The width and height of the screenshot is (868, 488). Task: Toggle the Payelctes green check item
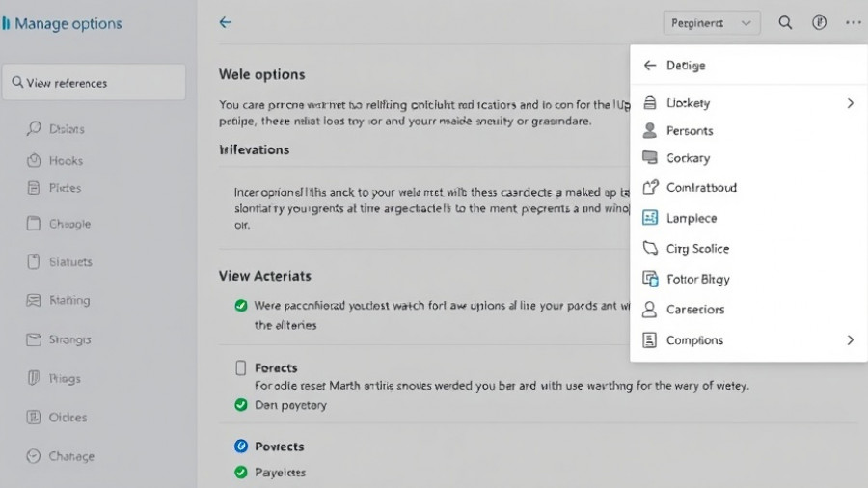(x=241, y=473)
